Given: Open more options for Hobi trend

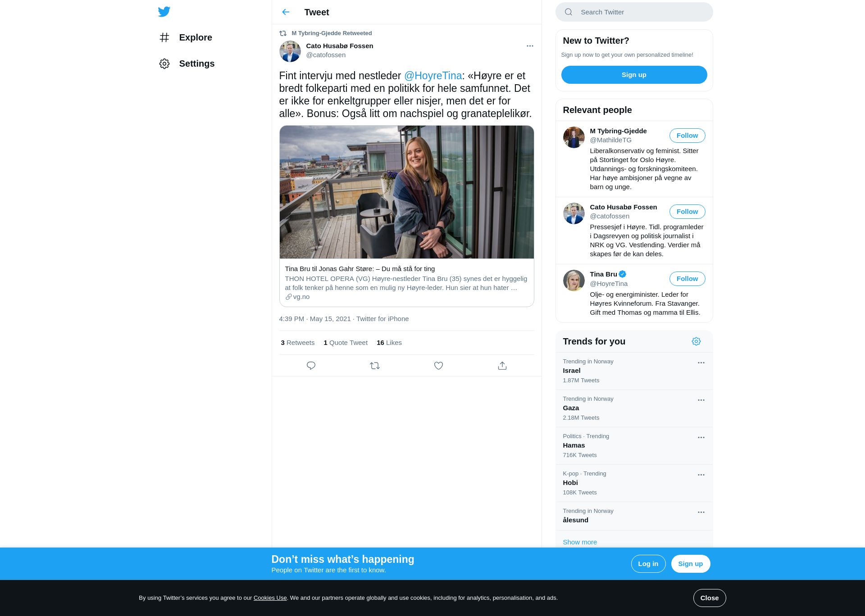Looking at the screenshot, I should [x=701, y=475].
